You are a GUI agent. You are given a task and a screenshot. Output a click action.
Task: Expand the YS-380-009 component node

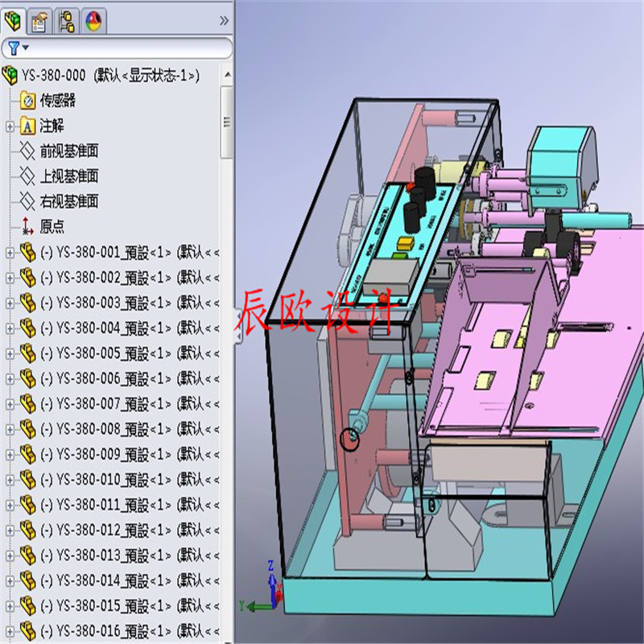click(10, 455)
